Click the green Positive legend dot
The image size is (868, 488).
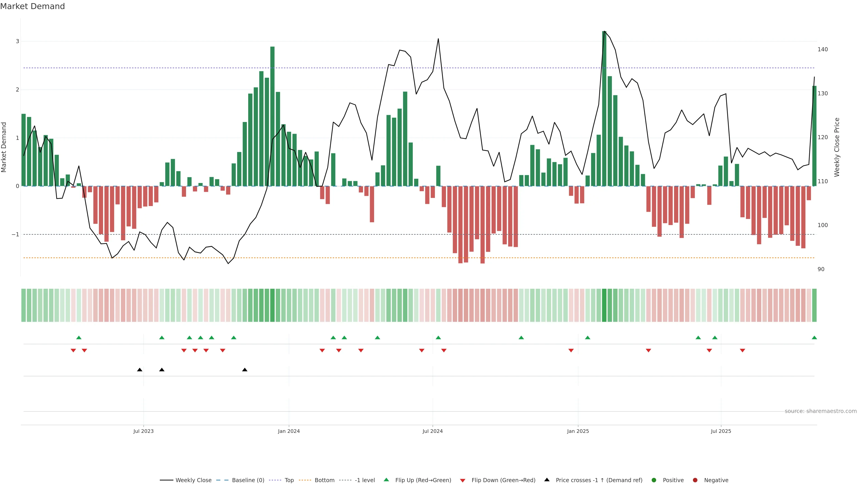[x=654, y=480]
